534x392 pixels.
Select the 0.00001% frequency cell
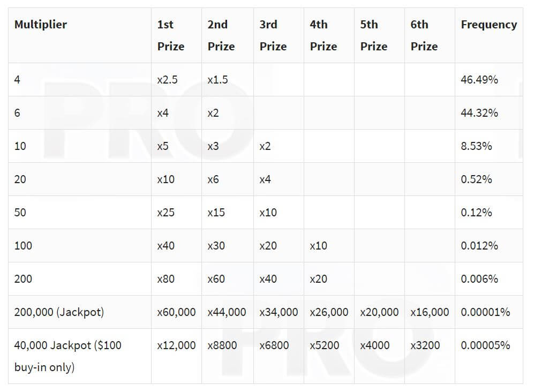click(x=485, y=312)
